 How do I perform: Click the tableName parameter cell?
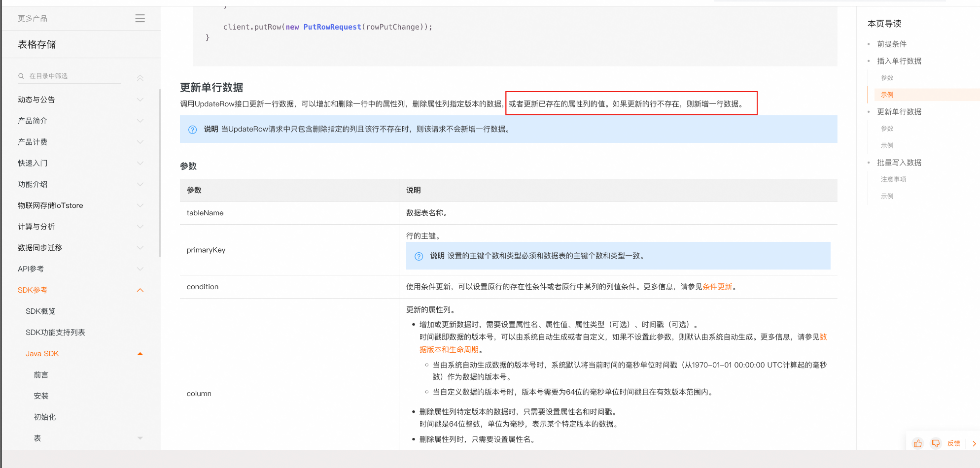289,213
